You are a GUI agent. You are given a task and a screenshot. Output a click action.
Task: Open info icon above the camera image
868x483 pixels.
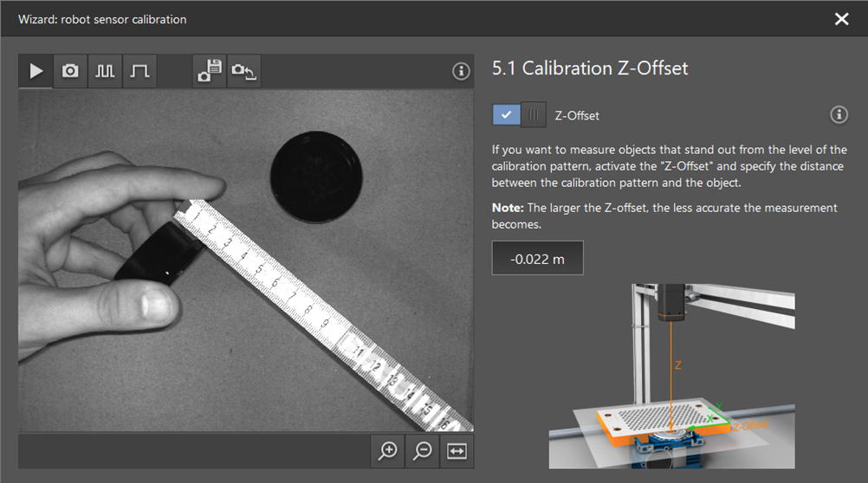(461, 71)
